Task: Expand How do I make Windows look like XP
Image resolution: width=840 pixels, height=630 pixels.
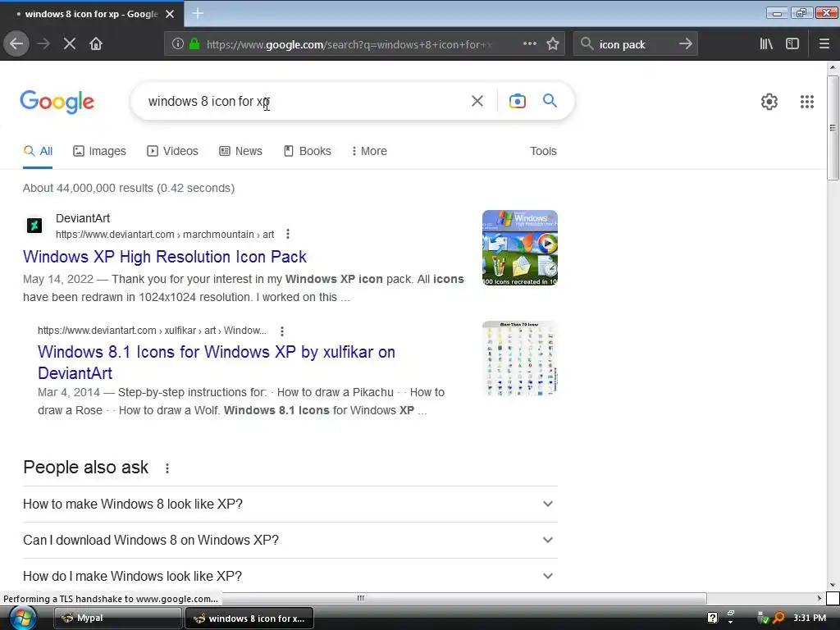Action: [x=290, y=576]
